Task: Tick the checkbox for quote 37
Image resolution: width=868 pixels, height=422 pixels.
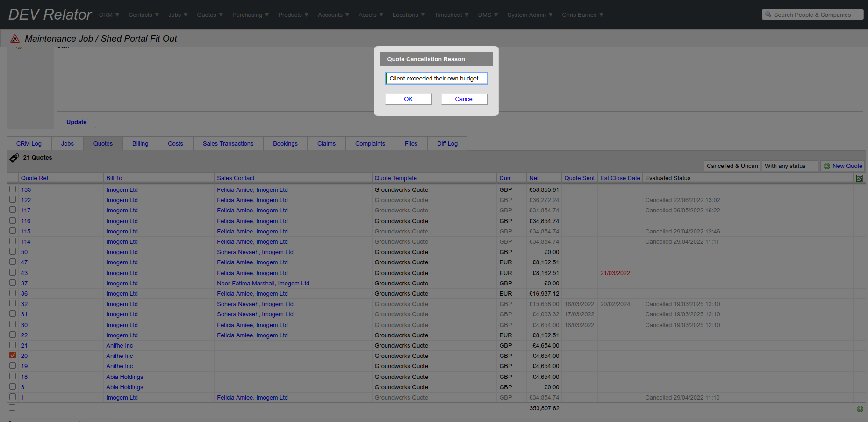Action: 13,283
